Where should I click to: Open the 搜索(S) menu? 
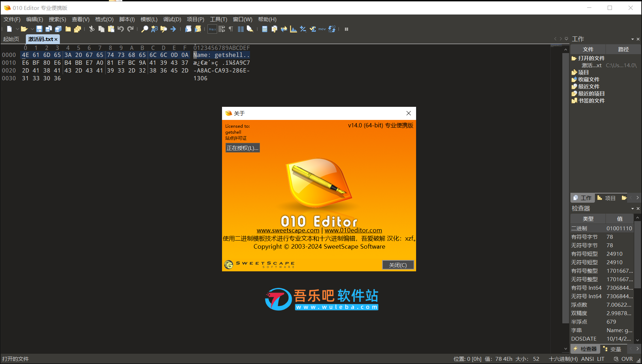point(57,19)
